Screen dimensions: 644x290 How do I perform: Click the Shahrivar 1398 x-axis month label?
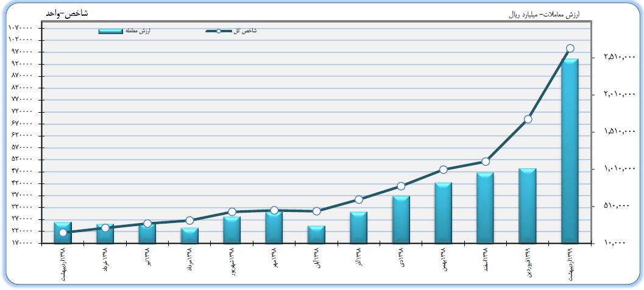pyautogui.click(x=232, y=263)
